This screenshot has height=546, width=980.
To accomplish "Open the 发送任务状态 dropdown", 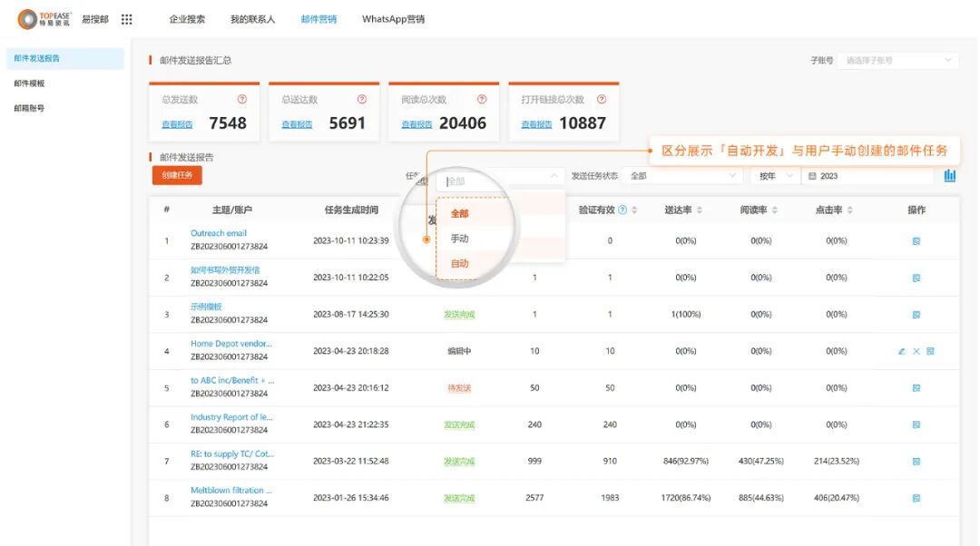I will (683, 176).
